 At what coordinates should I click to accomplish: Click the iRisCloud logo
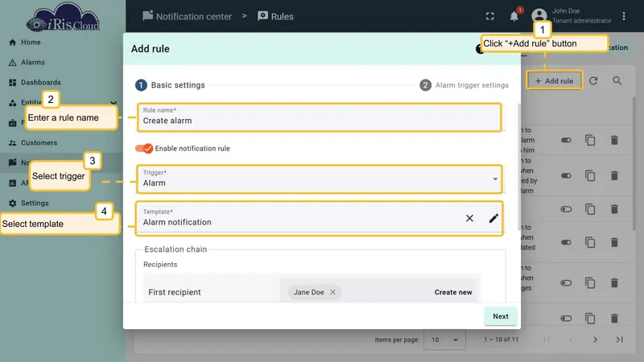pyautogui.click(x=63, y=17)
